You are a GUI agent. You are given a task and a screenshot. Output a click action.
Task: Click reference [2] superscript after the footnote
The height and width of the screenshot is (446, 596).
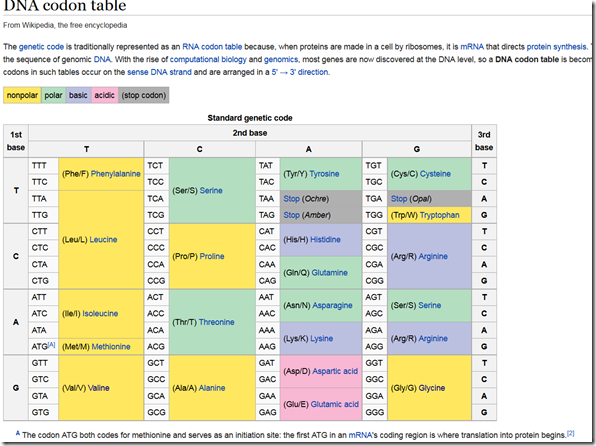(571, 433)
